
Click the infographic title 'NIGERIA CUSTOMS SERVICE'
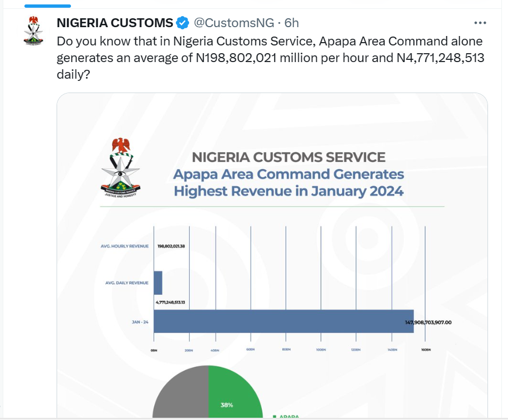[x=288, y=157]
